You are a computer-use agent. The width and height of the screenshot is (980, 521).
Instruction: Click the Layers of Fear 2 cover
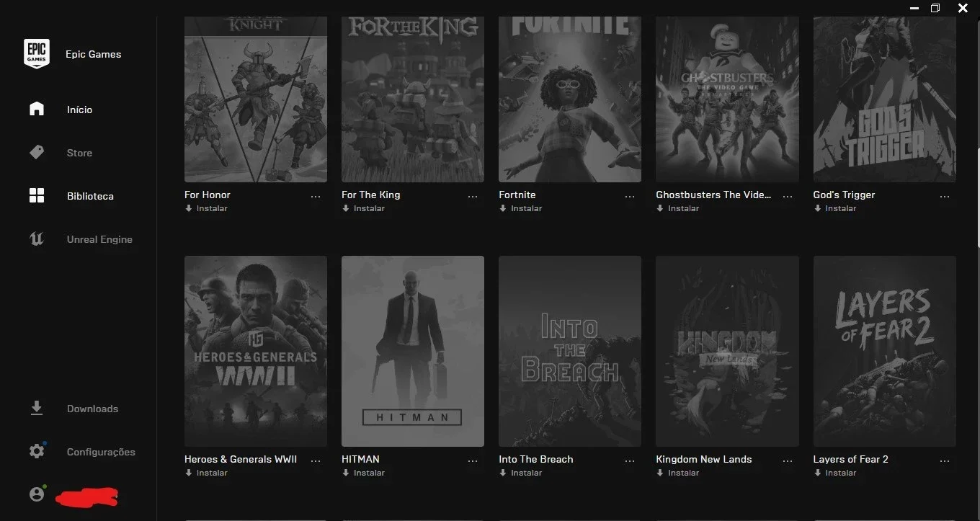pyautogui.click(x=885, y=351)
